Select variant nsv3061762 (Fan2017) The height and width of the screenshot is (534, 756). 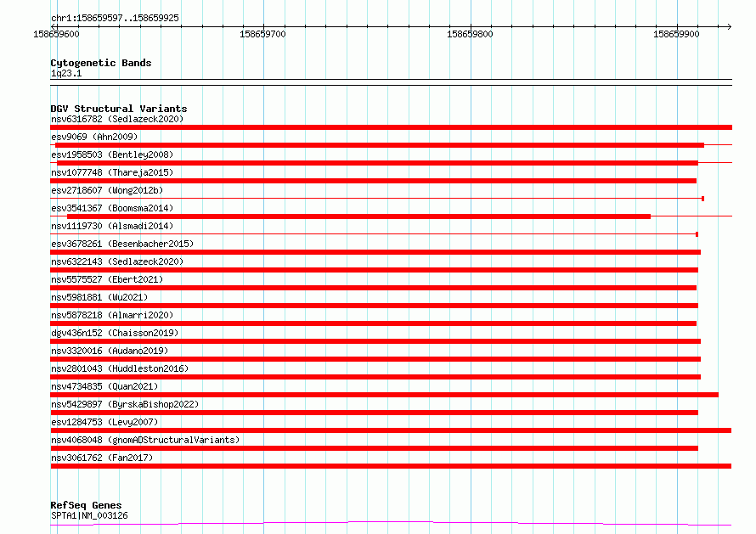(102, 458)
